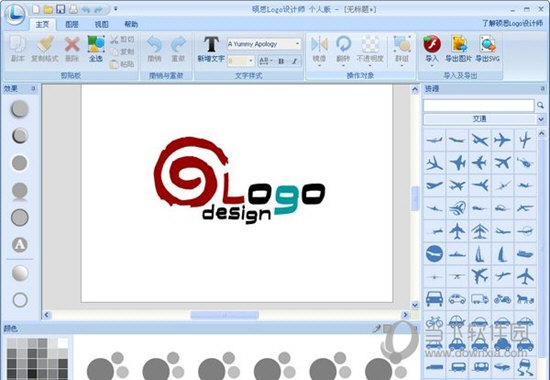Click the canvas scroll right arrow
This screenshot has width=550, height=380.
pos(405,315)
